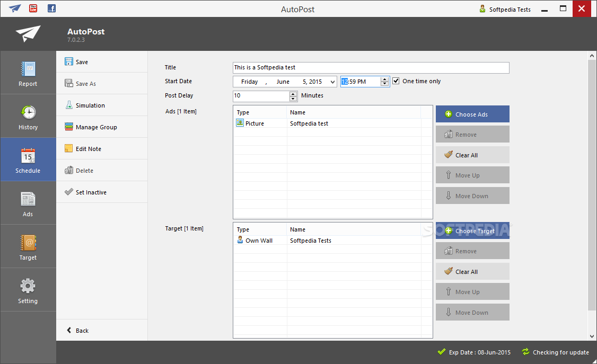Image resolution: width=597 pixels, height=364 pixels.
Task: Click Checking for update status
Action: pyautogui.click(x=556, y=352)
